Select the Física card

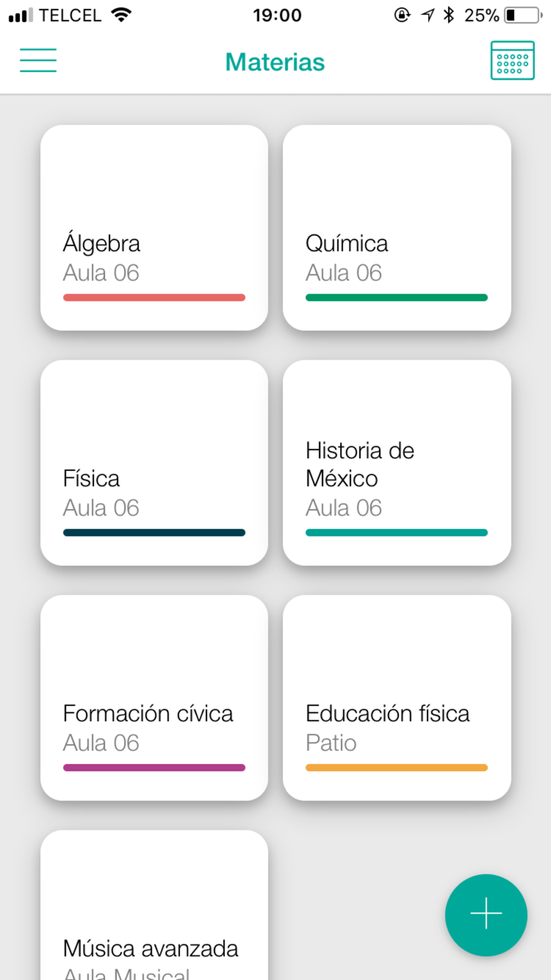point(154,462)
